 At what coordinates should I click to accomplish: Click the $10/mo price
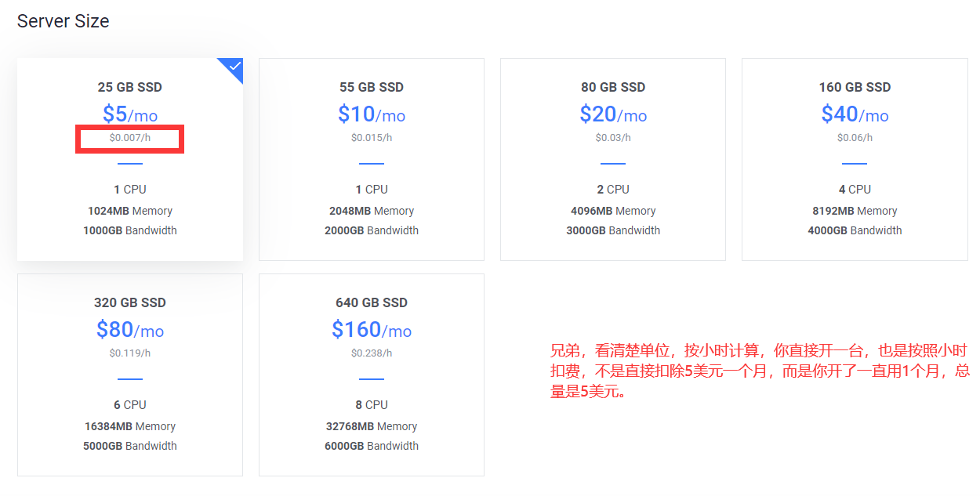(371, 114)
